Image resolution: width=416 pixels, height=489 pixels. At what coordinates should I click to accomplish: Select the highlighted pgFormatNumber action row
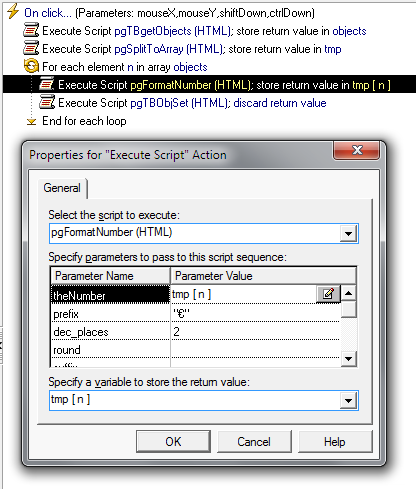pos(209,84)
